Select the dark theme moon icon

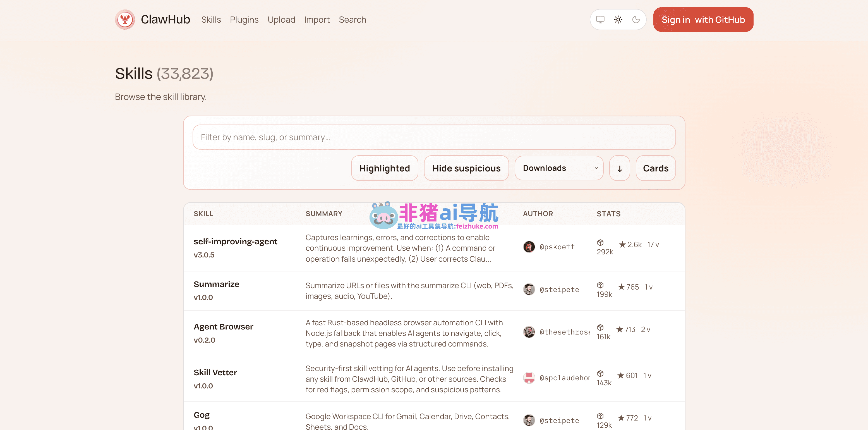pos(636,20)
